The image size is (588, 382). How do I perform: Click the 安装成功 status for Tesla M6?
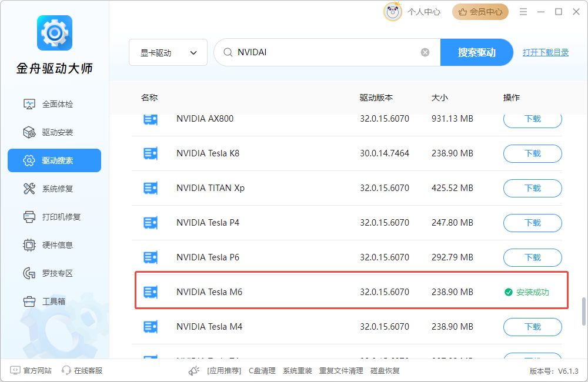tap(527, 293)
